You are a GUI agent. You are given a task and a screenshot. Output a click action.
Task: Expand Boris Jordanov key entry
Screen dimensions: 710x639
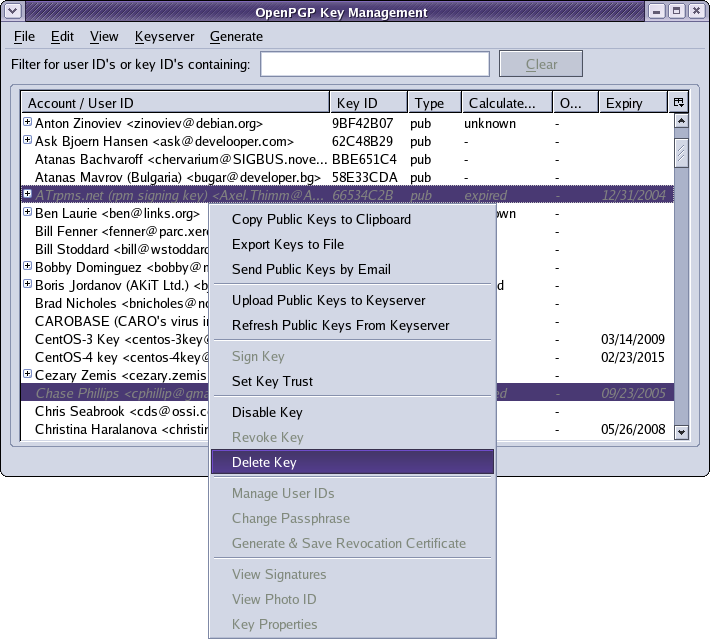28,284
